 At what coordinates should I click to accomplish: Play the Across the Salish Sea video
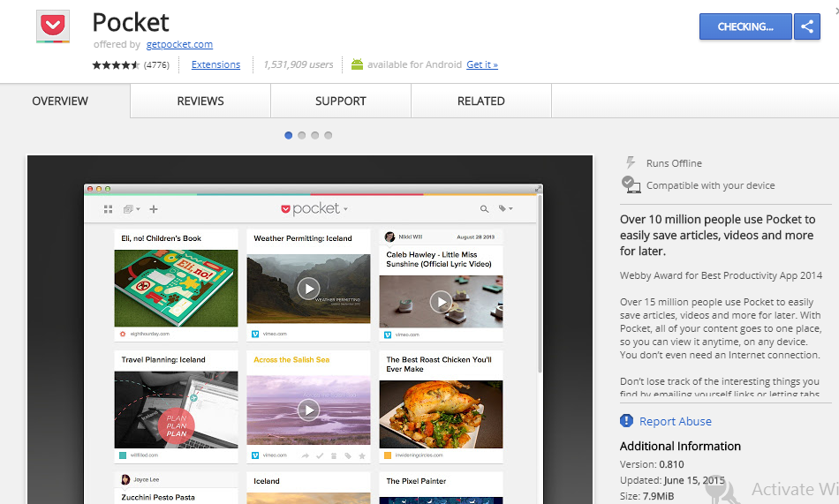click(308, 410)
